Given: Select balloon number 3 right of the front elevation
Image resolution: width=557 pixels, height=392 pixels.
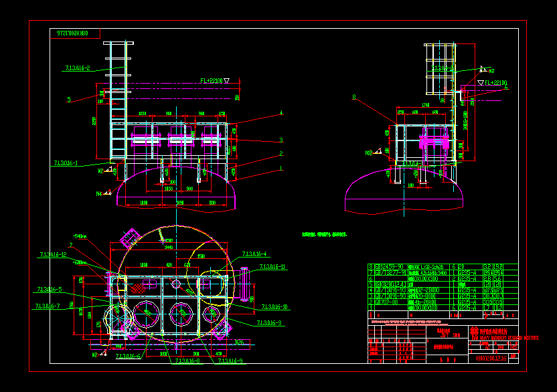Looking at the screenshot, I should click(x=281, y=140).
